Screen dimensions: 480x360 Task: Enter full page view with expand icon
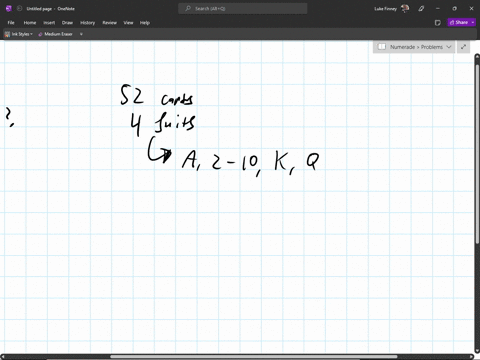tap(463, 47)
